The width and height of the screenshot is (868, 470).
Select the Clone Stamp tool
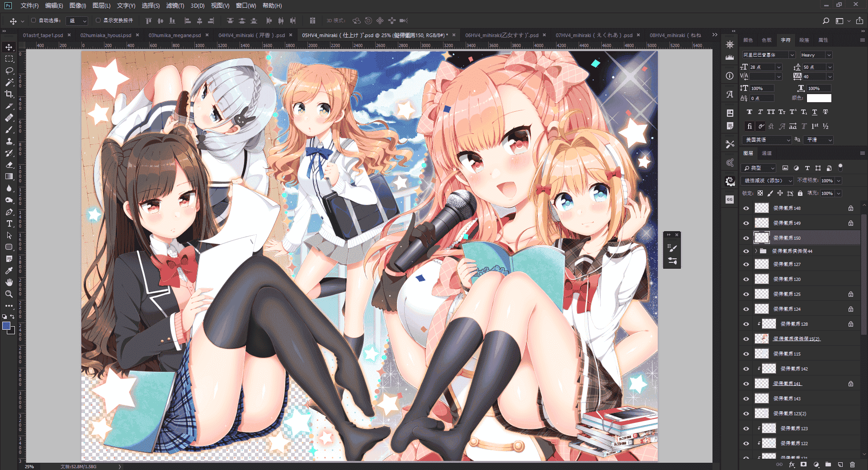pyautogui.click(x=9, y=141)
